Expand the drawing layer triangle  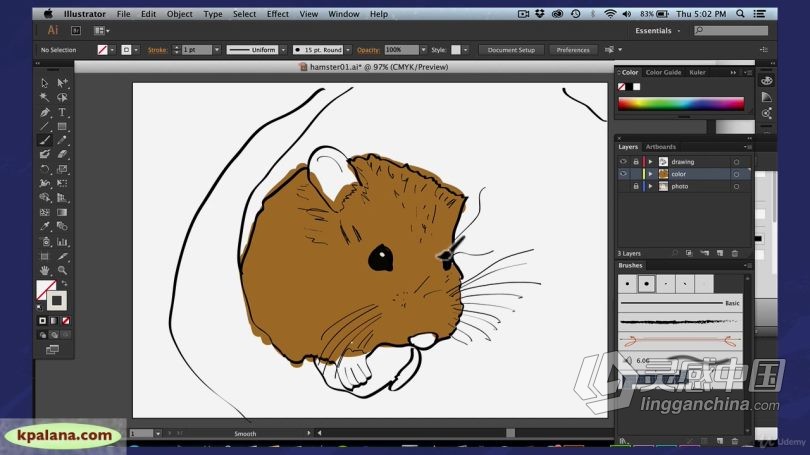(x=650, y=162)
